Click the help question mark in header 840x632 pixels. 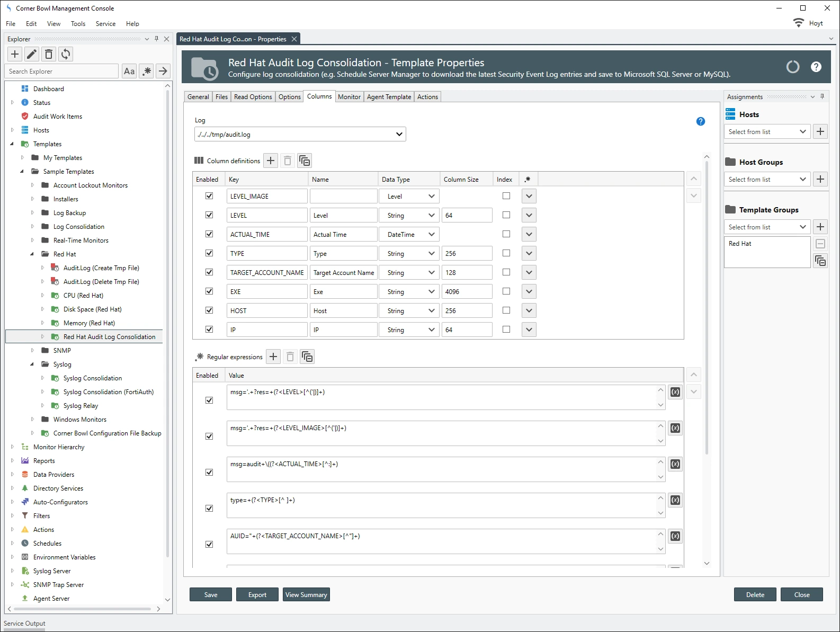pyautogui.click(x=816, y=67)
